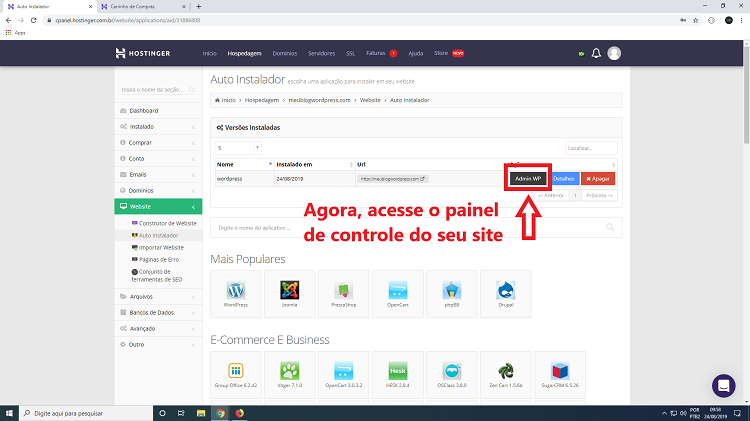Open Importar Website in sidebar
The image size is (750, 421).
[158, 247]
